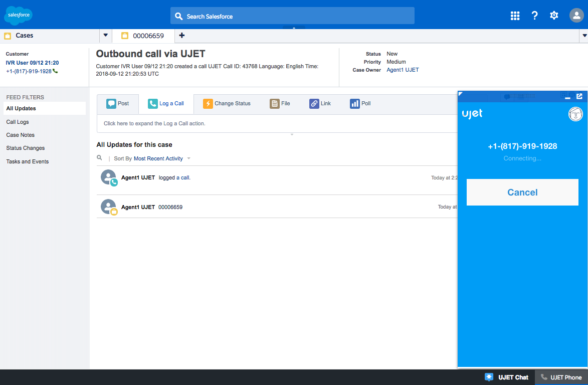Click the UJET agent avatar face icon
588x385 pixels.
(x=575, y=114)
